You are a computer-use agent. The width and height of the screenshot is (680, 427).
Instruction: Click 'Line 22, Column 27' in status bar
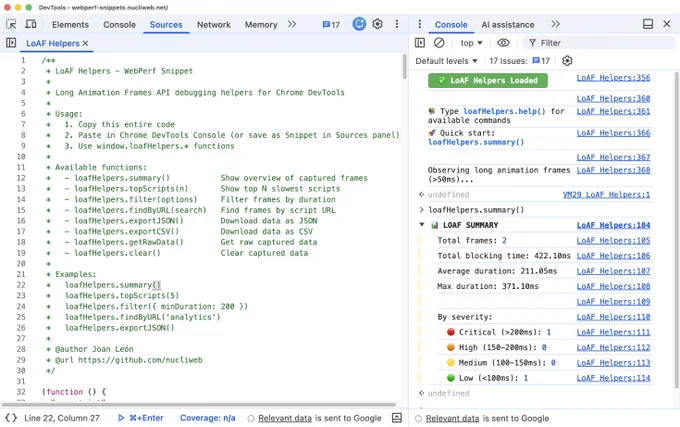(x=62, y=418)
